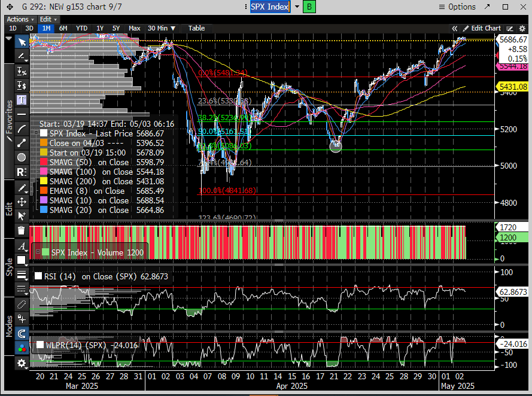Collapse the toolbar using the top-left triangle
The height and width of the screenshot is (396, 532).
coord(9,39)
